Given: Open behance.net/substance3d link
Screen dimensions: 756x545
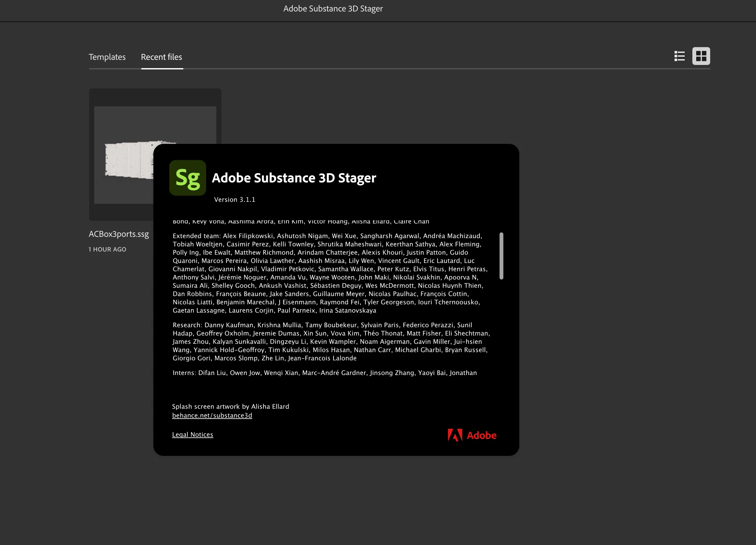Looking at the screenshot, I should click(x=212, y=415).
